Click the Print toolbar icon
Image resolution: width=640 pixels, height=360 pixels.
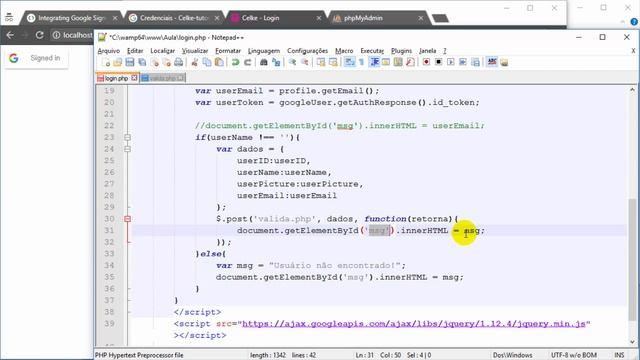click(x=179, y=62)
